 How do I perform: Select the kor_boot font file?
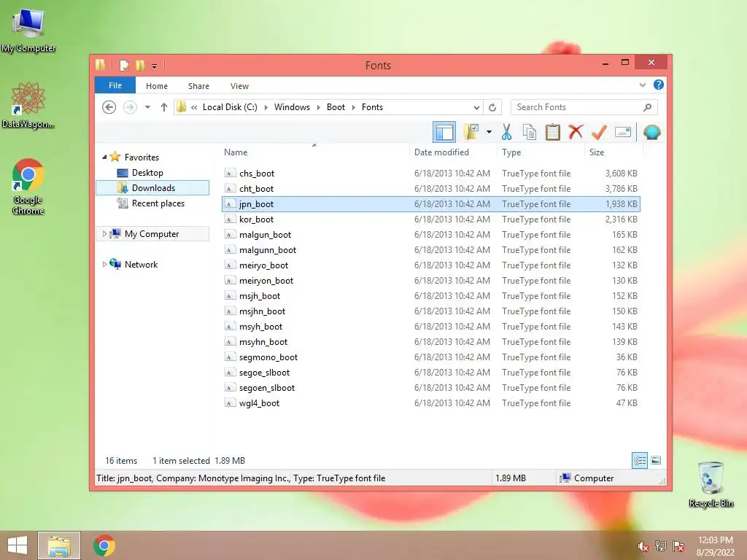[430, 219]
